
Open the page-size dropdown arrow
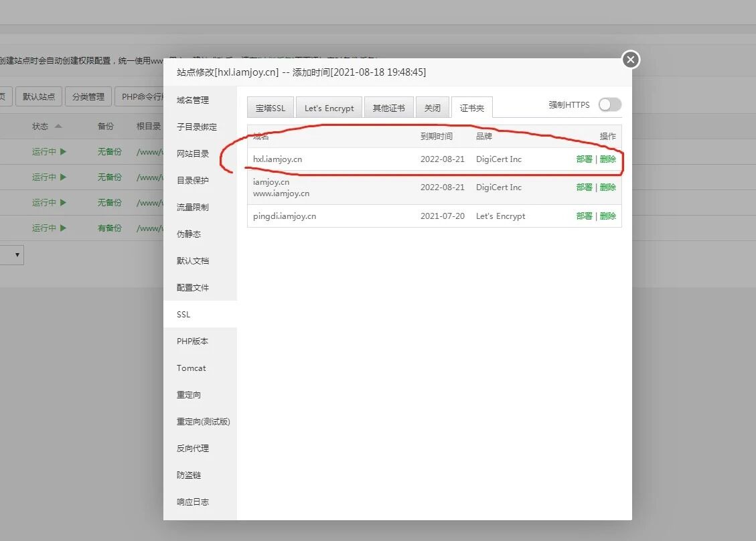[x=17, y=254]
